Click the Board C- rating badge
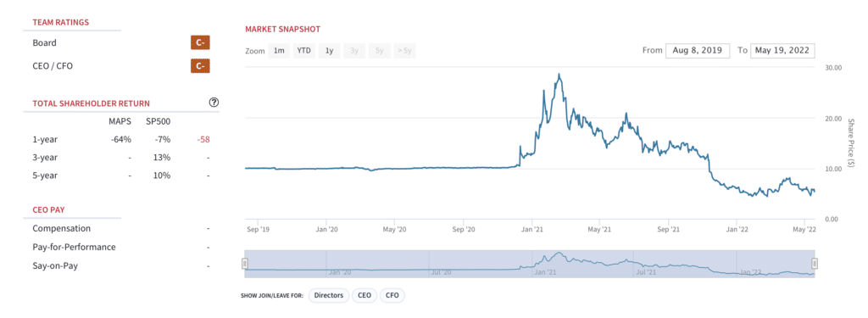 200,42
